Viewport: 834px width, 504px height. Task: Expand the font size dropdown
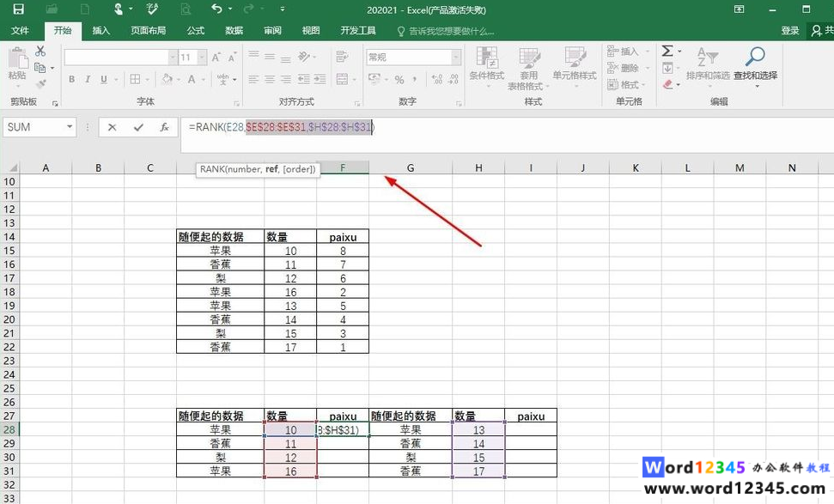pyautogui.click(x=200, y=58)
